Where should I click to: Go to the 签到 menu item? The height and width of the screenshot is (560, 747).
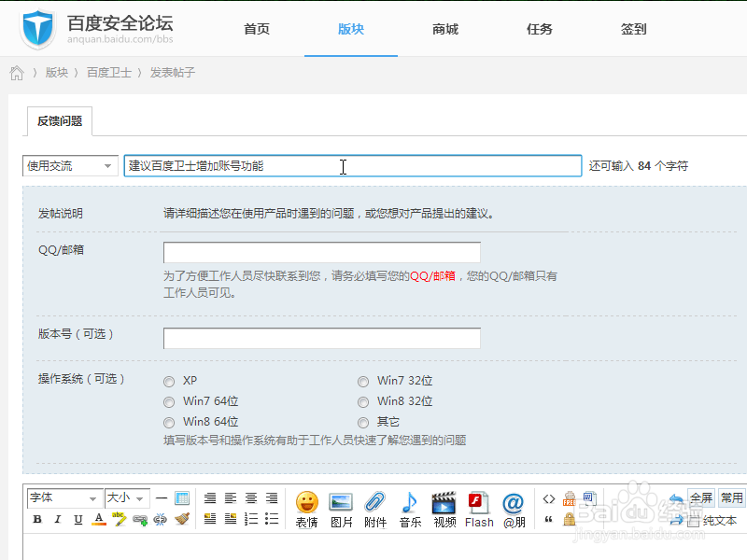pos(633,29)
